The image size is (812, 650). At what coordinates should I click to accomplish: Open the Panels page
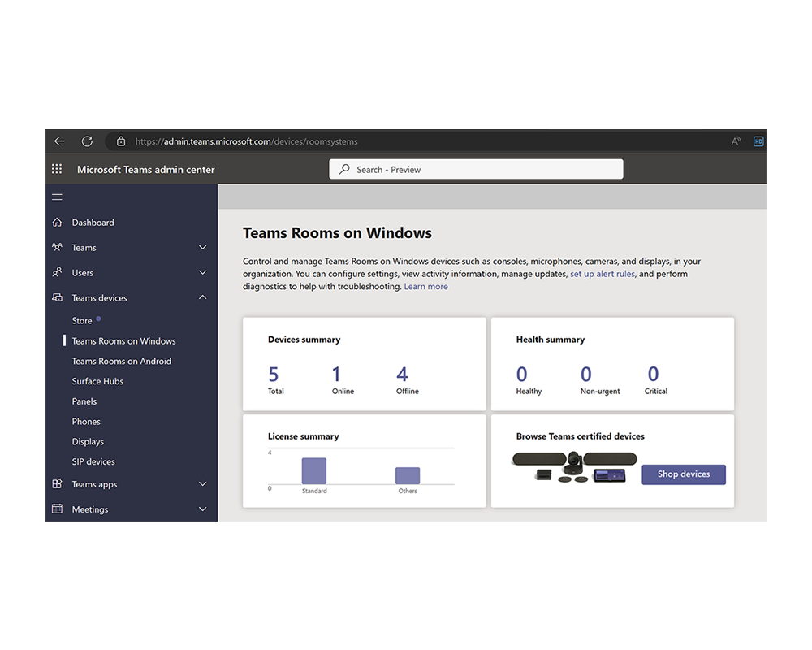click(84, 401)
